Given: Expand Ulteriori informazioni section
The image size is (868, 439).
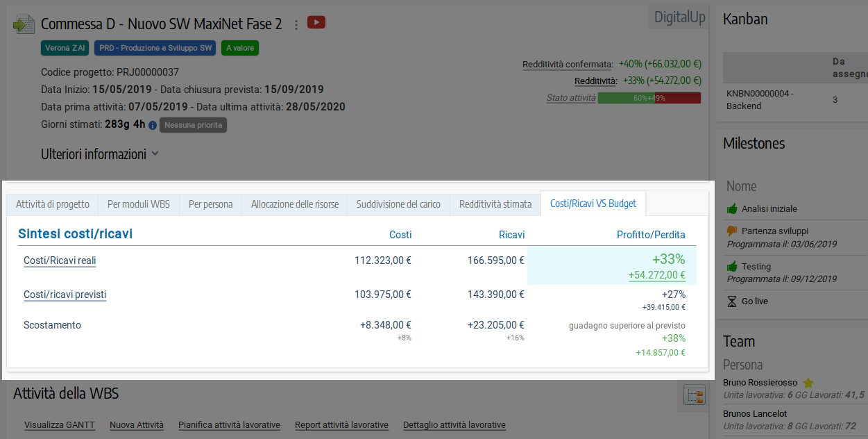Looking at the screenshot, I should point(100,154).
